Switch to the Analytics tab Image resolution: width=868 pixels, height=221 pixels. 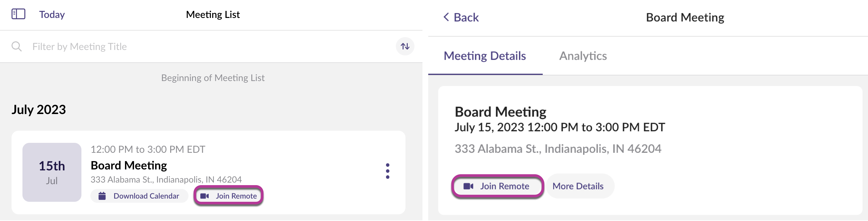click(583, 56)
